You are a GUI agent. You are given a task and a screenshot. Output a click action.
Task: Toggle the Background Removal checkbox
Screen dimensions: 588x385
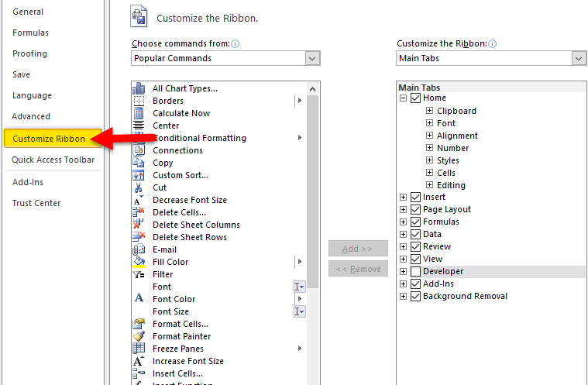(415, 296)
